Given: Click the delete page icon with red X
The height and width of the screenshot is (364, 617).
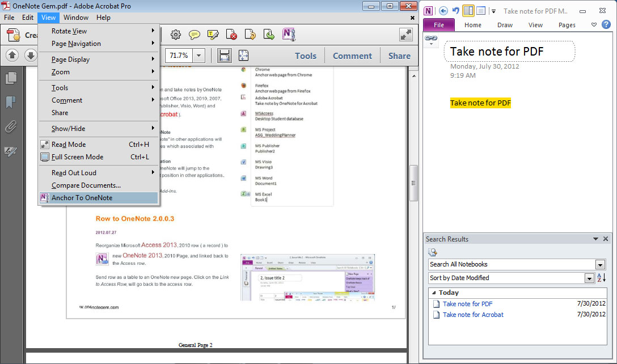Looking at the screenshot, I should pyautogui.click(x=231, y=35).
